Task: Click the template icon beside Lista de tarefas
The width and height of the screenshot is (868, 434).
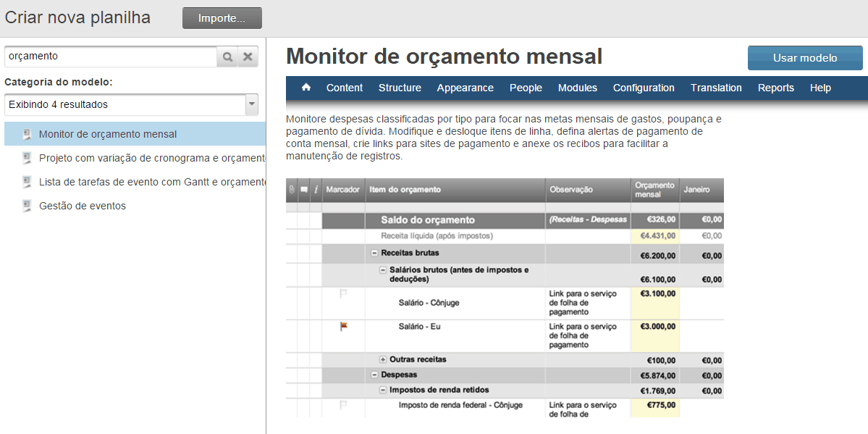Action: tap(28, 182)
